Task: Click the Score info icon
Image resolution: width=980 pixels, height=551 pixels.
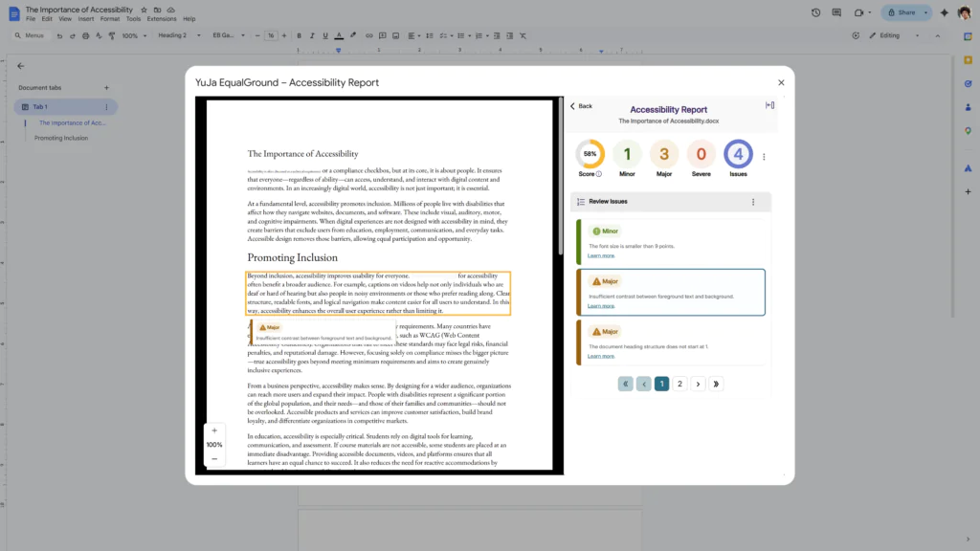Action: point(599,174)
